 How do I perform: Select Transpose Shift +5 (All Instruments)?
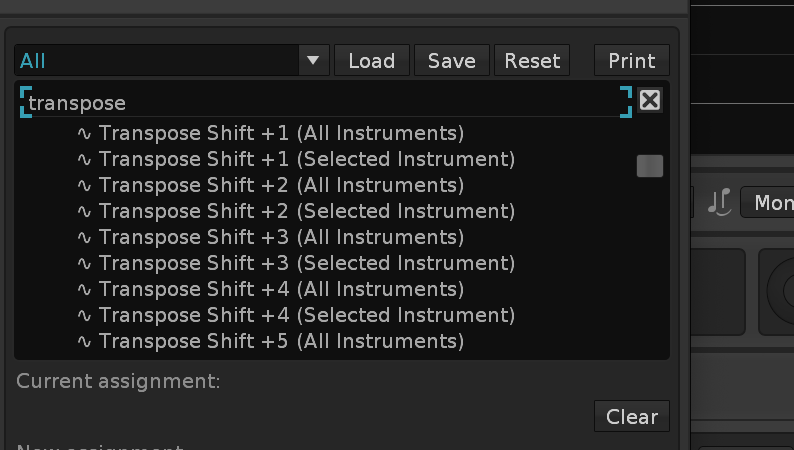(x=281, y=341)
